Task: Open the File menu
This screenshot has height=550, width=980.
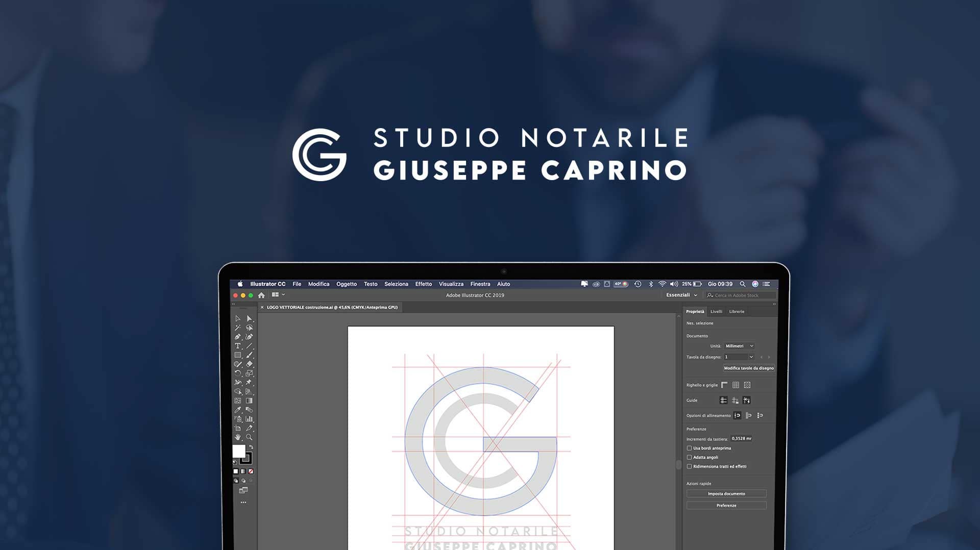Action: pos(297,284)
